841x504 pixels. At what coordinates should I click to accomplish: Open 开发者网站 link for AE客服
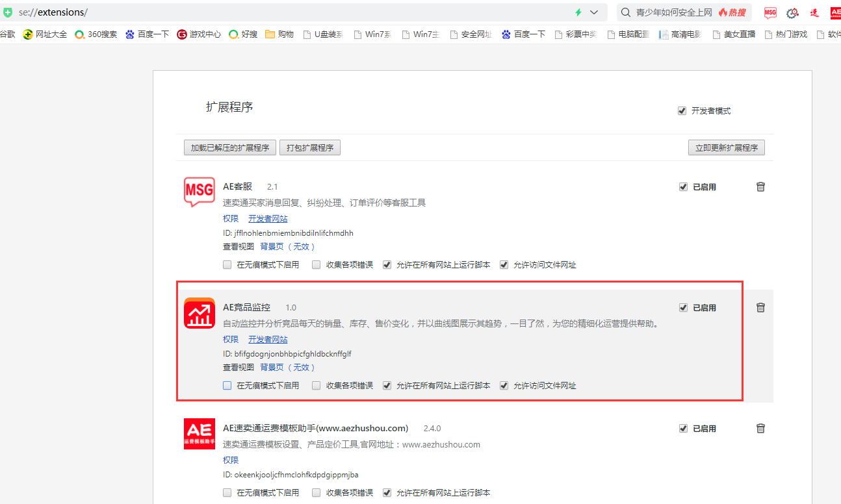click(x=268, y=219)
